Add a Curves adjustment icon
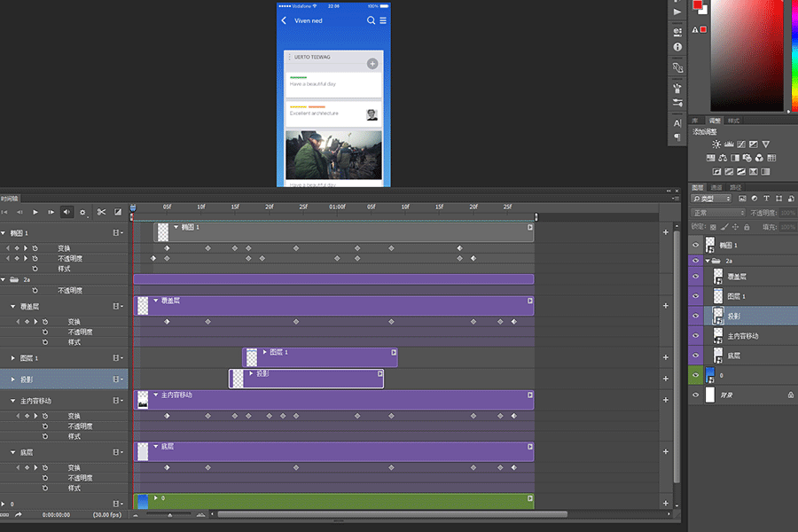Screen dimensions: 798x532 (741, 144)
